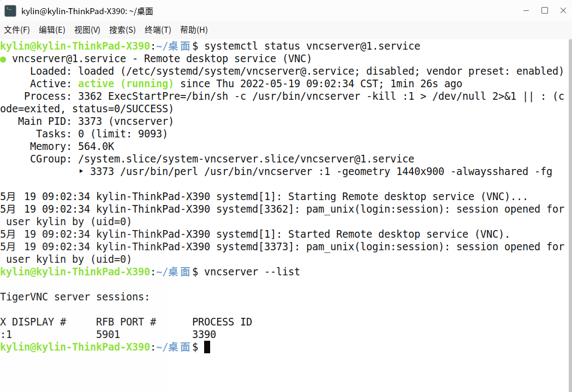Image resolution: width=572 pixels, height=392 pixels.
Task: Click the green status dot before vncserver@1.service
Action: 4,59
